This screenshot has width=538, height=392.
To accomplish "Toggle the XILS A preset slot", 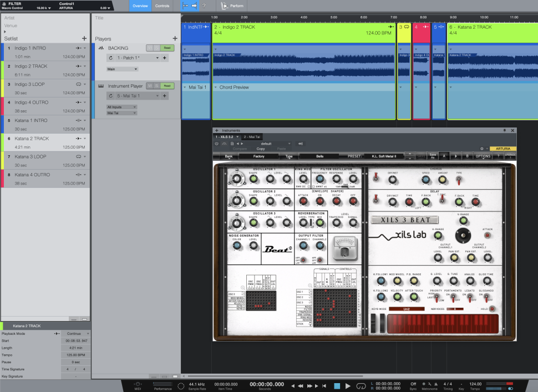I will point(444,156).
